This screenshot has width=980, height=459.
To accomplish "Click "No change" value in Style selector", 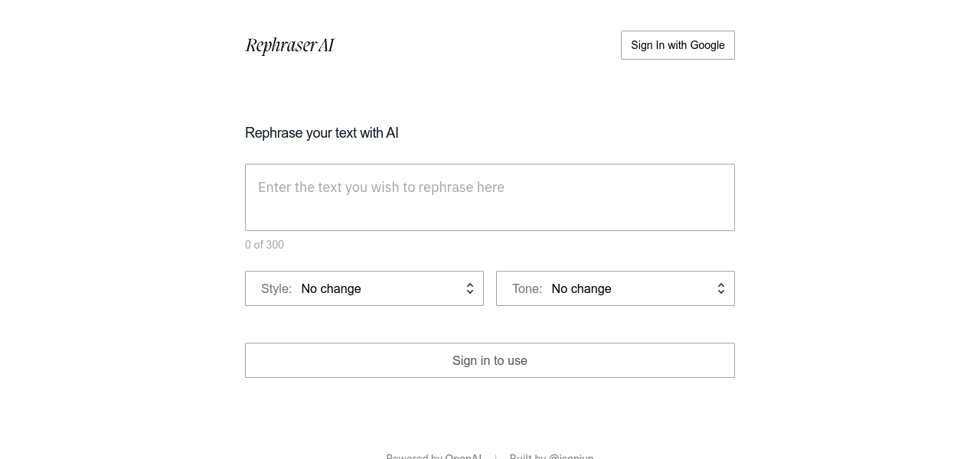I will click(331, 288).
